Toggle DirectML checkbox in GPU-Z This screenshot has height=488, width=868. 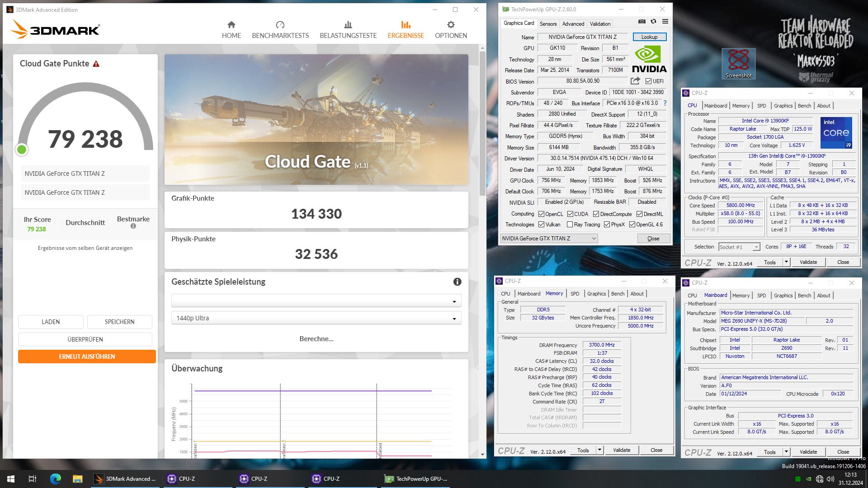pyautogui.click(x=639, y=214)
